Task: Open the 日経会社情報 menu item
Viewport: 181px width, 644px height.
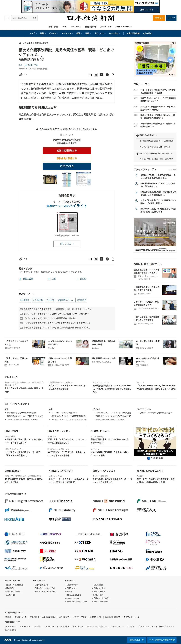Action: (90, 27)
